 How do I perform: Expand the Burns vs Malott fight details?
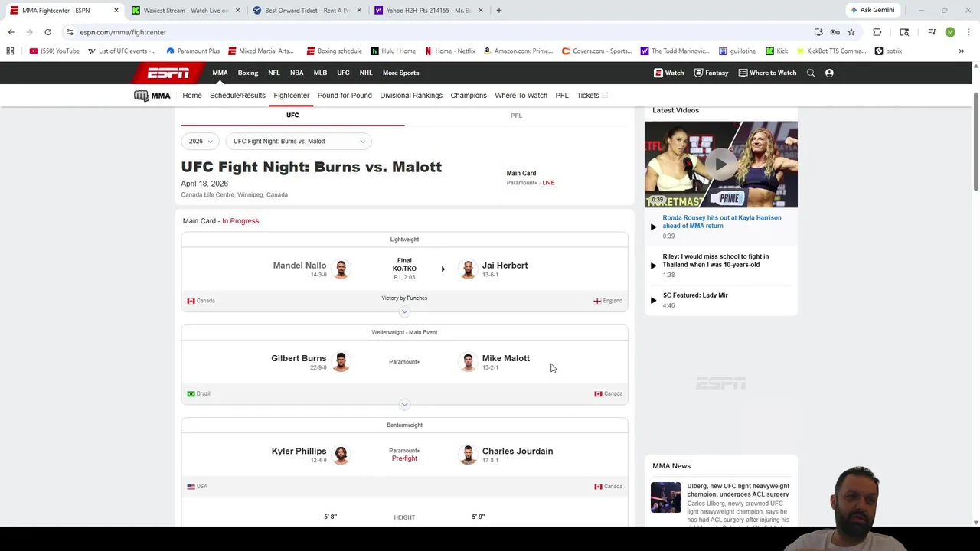click(x=404, y=404)
